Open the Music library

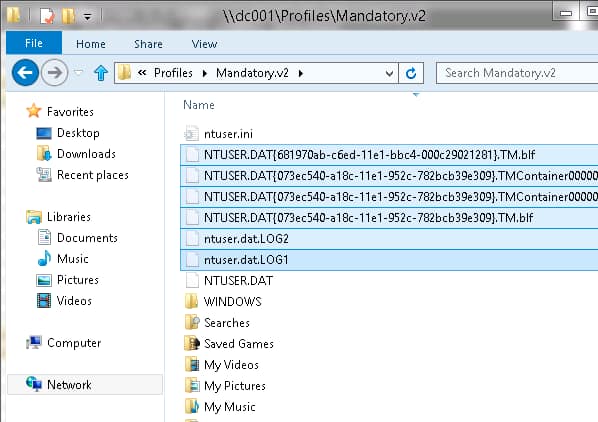tap(72, 258)
